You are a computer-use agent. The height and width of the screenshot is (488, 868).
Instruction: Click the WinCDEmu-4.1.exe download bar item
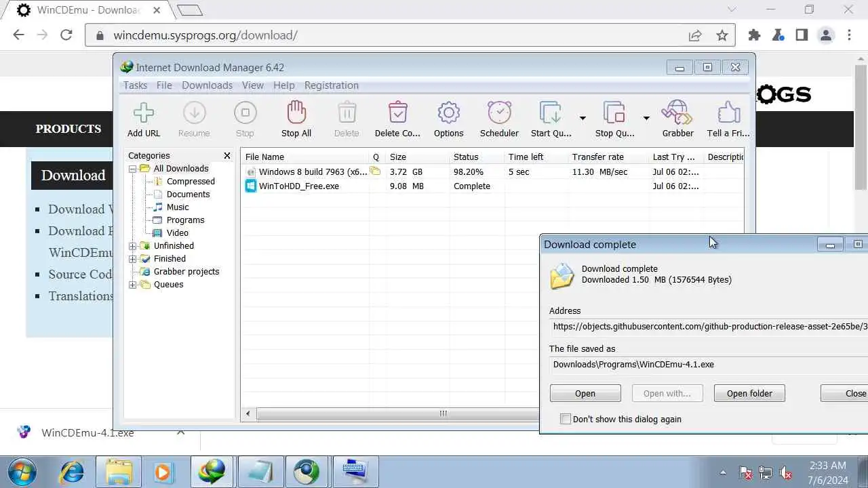(x=87, y=432)
